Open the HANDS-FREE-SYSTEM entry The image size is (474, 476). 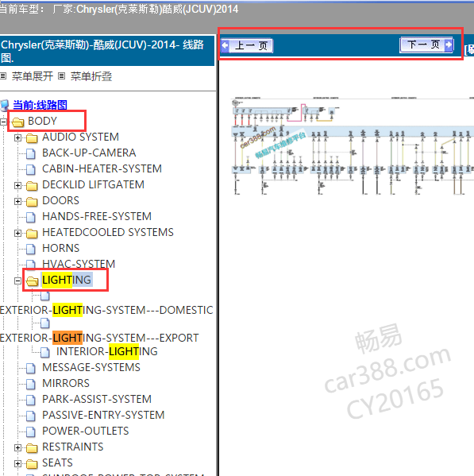click(97, 216)
